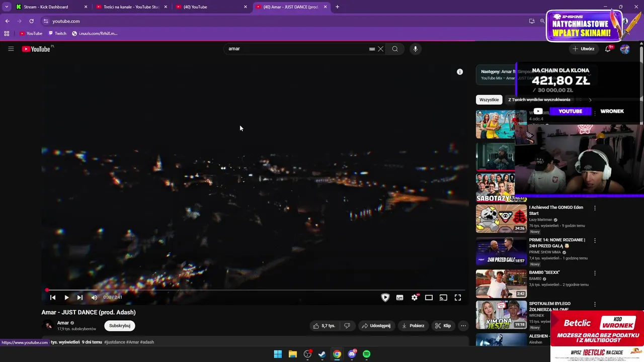Image resolution: width=644 pixels, height=362 pixels.
Task: Open the Chrome apps grid bookmark
Action: pos(7,34)
